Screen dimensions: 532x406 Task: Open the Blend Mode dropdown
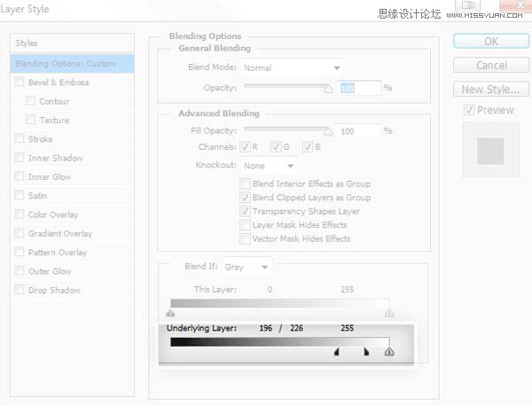[292, 68]
